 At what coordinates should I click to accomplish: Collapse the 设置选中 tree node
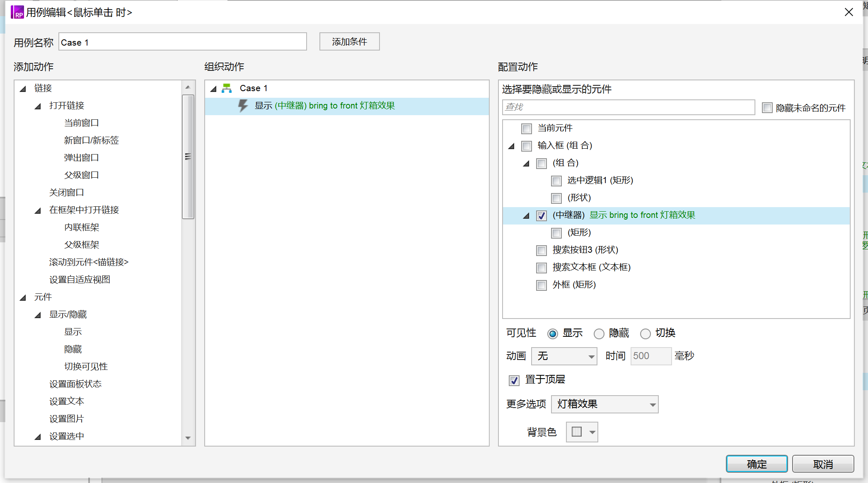(x=38, y=437)
